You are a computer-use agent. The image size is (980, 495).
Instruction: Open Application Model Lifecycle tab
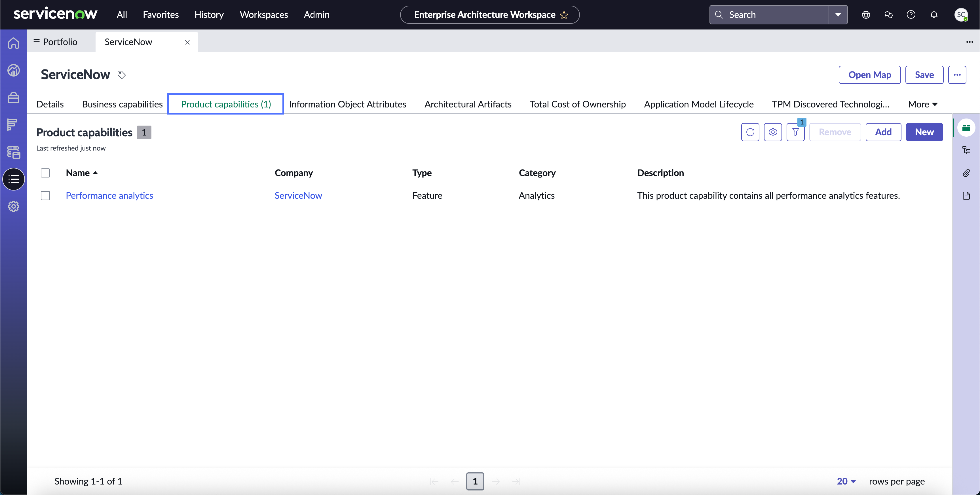coord(698,104)
